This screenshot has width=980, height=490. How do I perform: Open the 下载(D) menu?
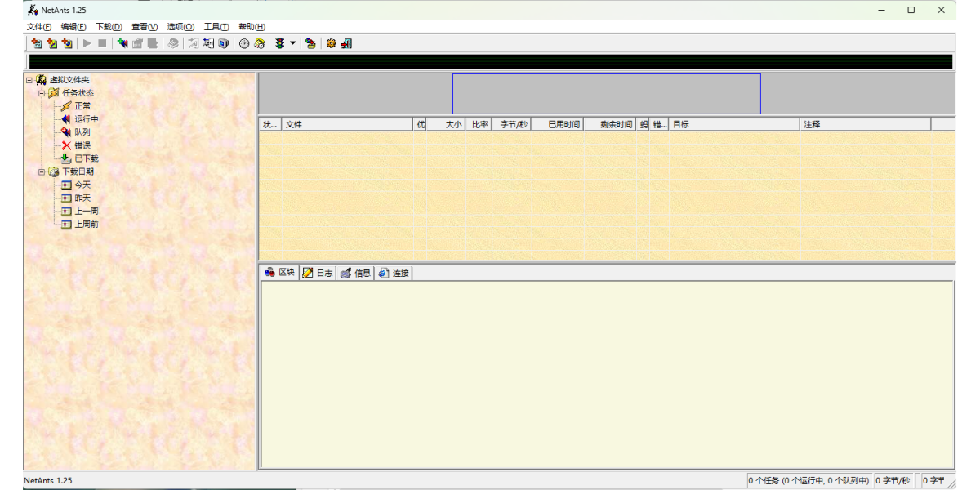[109, 27]
